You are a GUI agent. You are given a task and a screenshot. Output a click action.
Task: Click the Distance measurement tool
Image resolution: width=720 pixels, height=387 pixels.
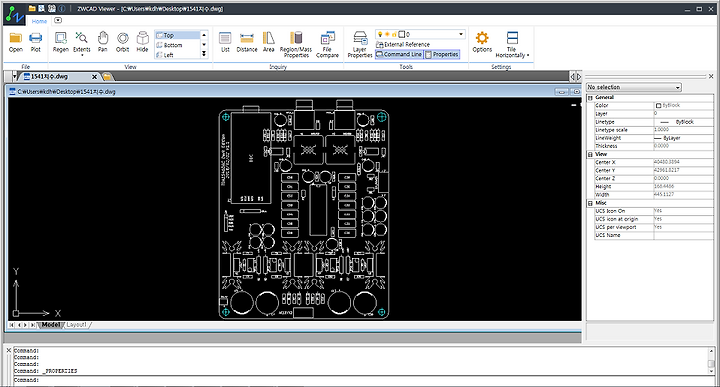247,42
